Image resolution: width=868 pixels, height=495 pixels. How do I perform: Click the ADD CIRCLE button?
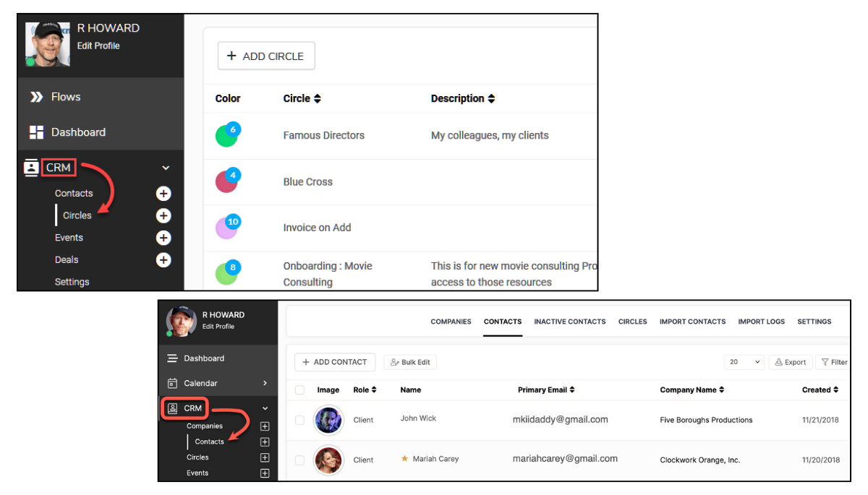click(x=266, y=56)
